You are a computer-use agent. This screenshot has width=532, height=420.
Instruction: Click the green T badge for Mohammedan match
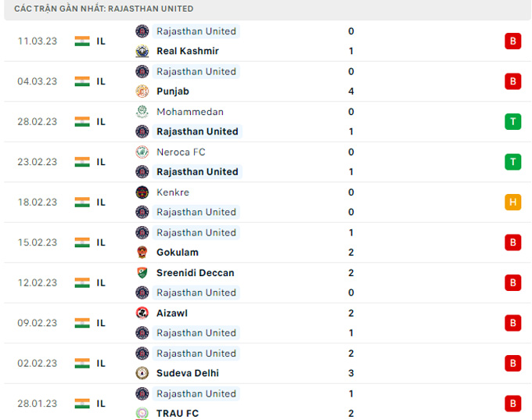pos(512,122)
